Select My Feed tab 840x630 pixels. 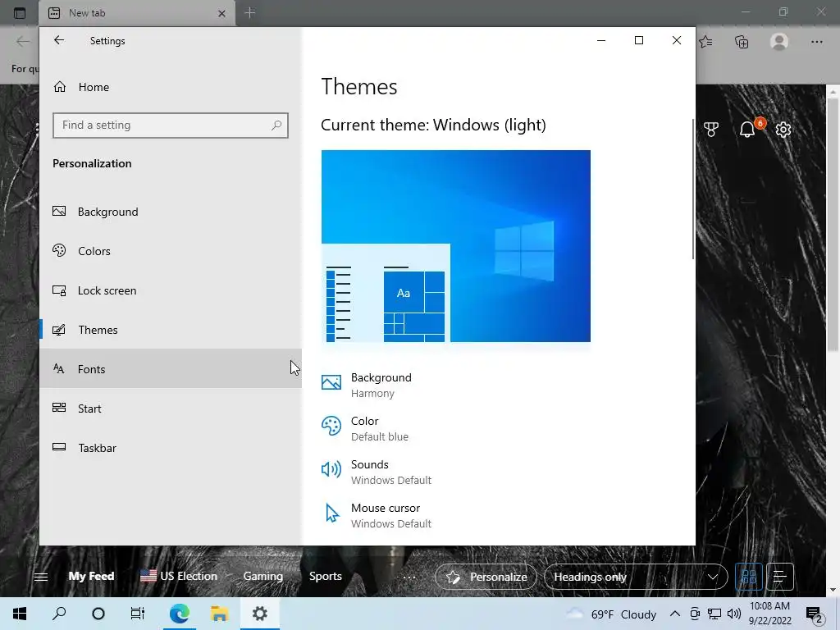point(92,577)
